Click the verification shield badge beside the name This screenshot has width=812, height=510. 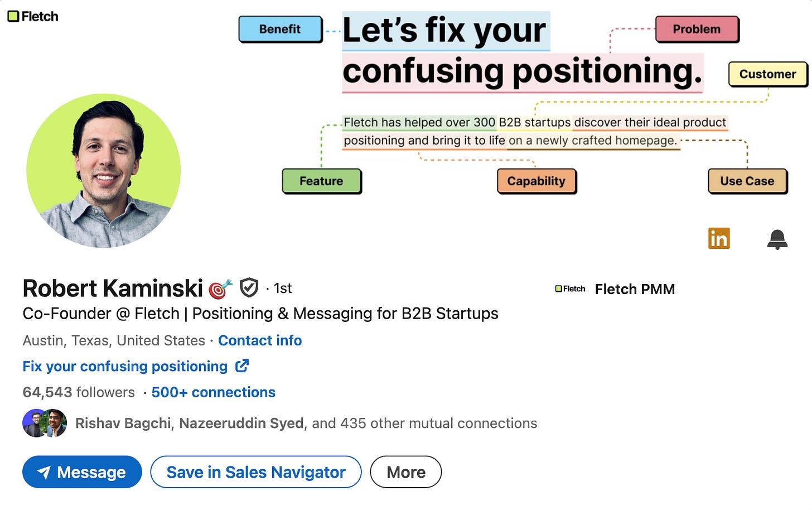(x=248, y=288)
